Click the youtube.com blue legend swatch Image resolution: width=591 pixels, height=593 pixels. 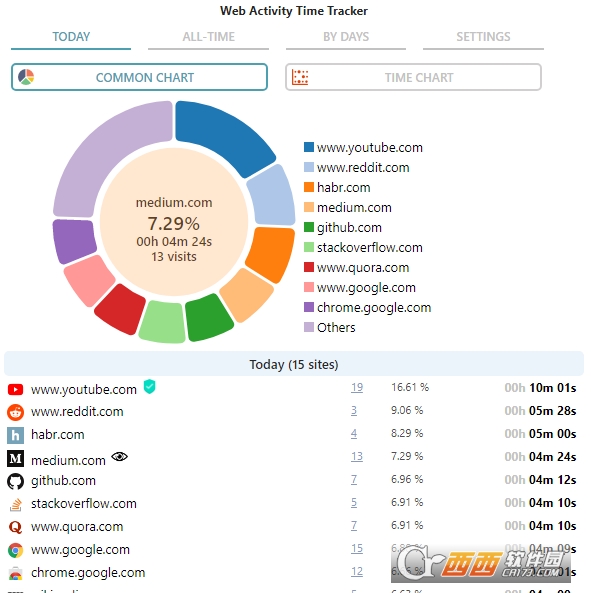pos(309,147)
